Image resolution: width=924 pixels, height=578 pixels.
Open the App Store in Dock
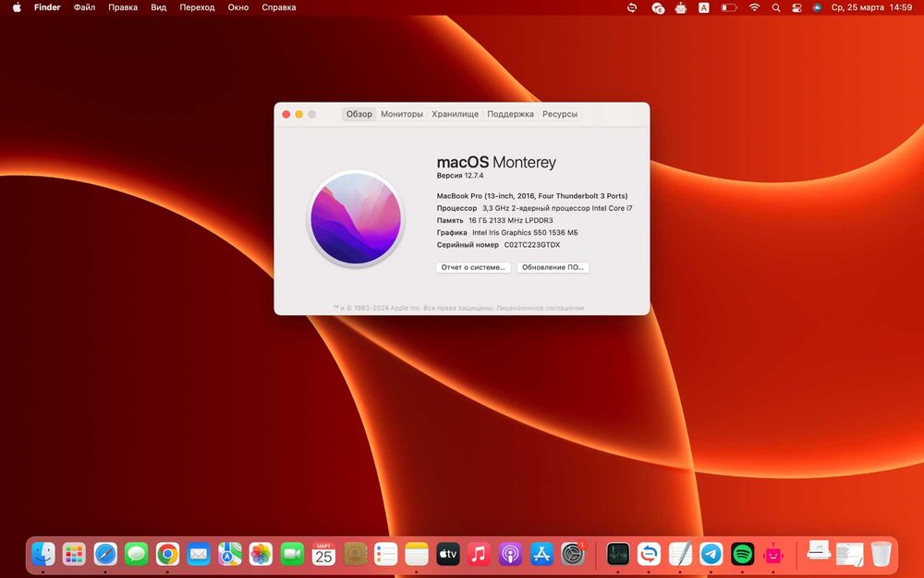click(x=541, y=554)
